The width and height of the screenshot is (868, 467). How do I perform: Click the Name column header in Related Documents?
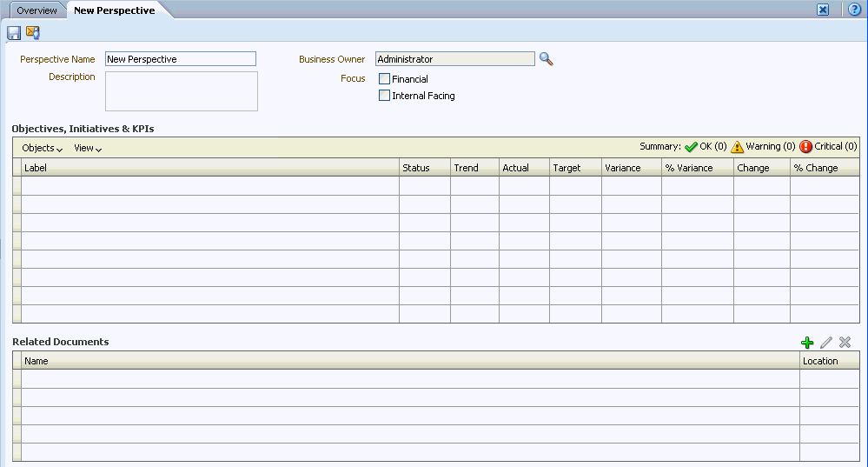[x=410, y=361]
